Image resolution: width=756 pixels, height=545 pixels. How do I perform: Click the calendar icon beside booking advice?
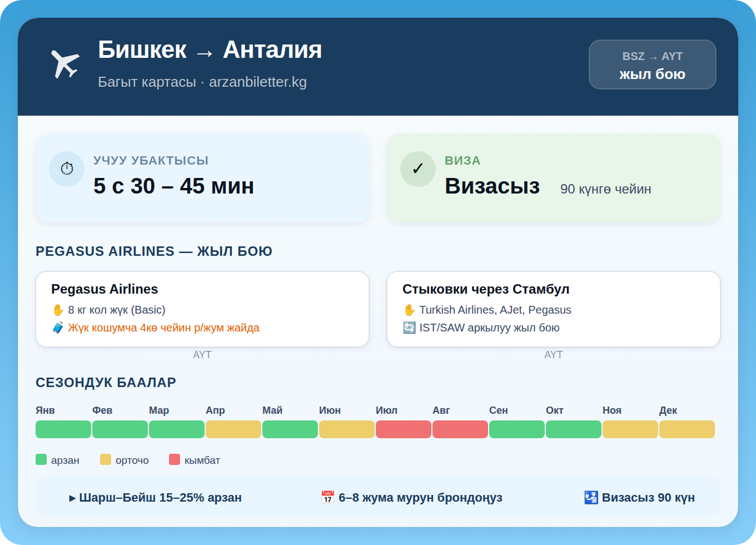tap(328, 497)
